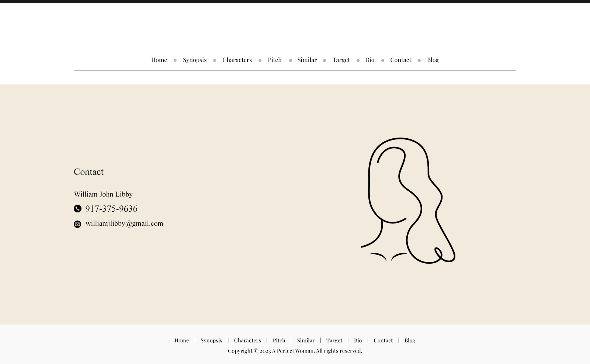Image resolution: width=590 pixels, height=364 pixels.
Task: Select Pitch in the top navigation
Action: (x=274, y=60)
